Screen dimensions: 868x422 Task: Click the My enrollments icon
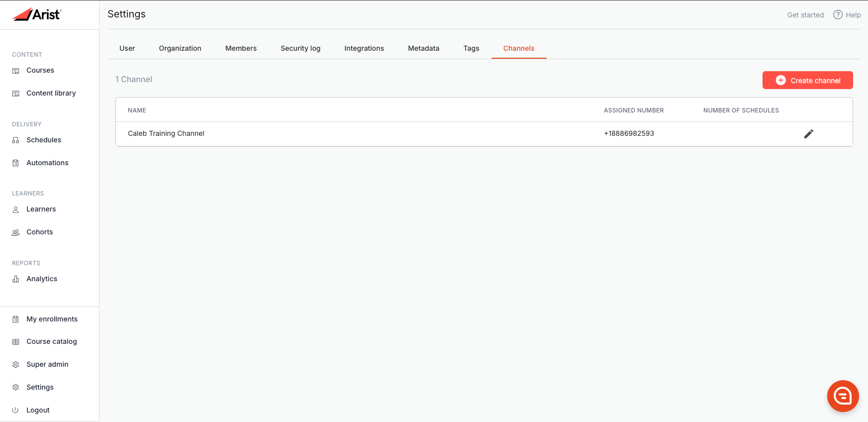coord(16,319)
